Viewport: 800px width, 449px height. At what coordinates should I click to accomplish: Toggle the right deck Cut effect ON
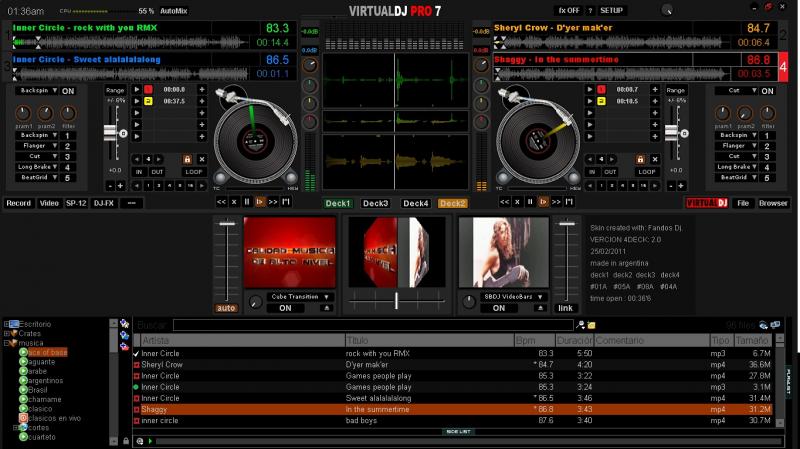767,91
